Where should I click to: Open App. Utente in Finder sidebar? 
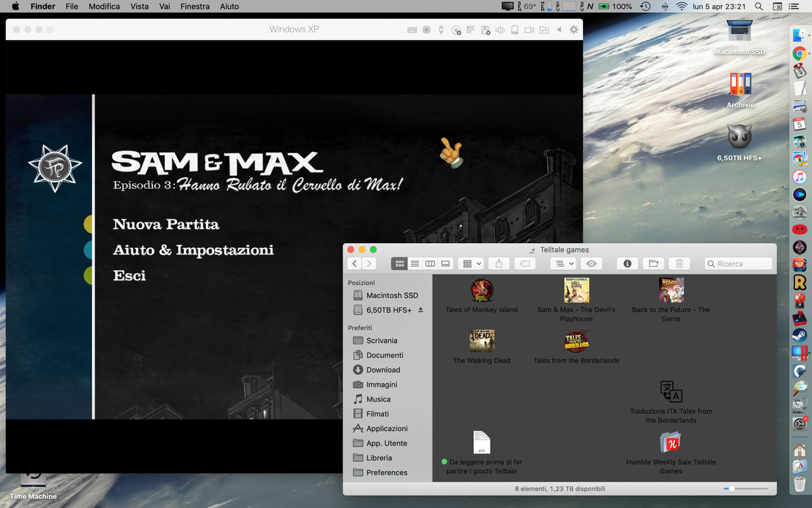click(x=388, y=443)
